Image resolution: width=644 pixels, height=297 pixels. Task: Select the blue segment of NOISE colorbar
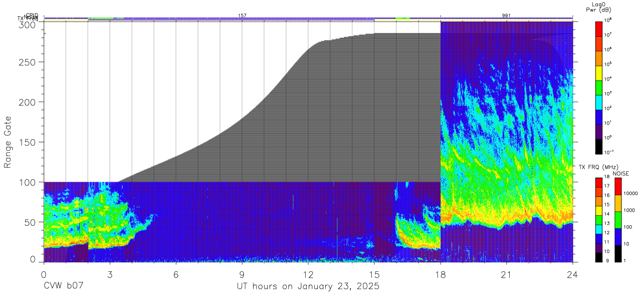coord(618,237)
